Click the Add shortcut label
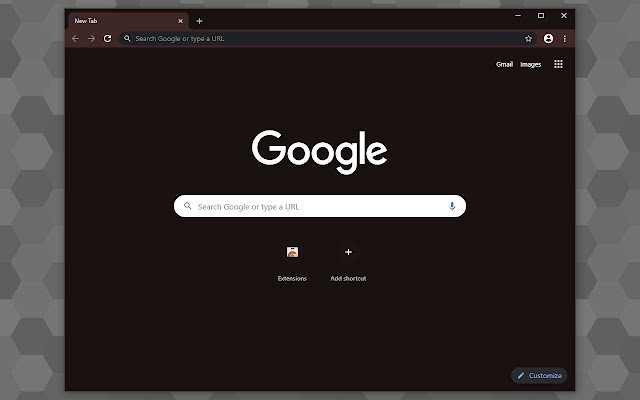Viewport: 640px width, 400px height. pyautogui.click(x=348, y=278)
